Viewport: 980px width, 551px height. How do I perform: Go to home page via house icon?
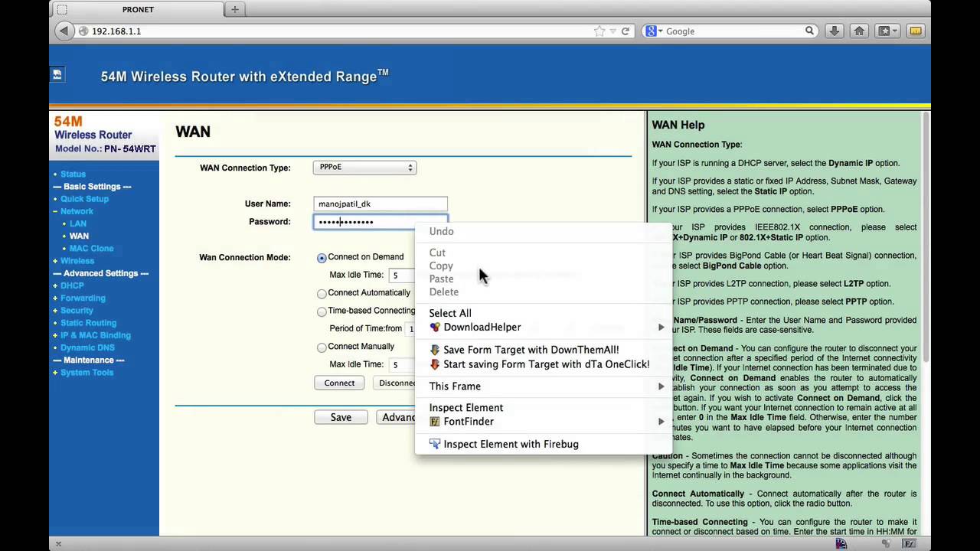[859, 31]
